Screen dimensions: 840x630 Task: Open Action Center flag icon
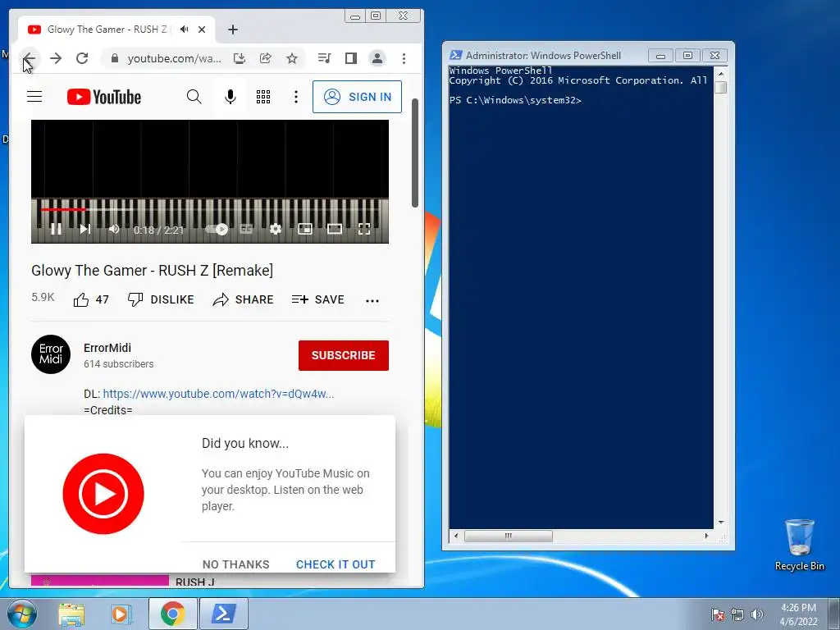tap(718, 614)
